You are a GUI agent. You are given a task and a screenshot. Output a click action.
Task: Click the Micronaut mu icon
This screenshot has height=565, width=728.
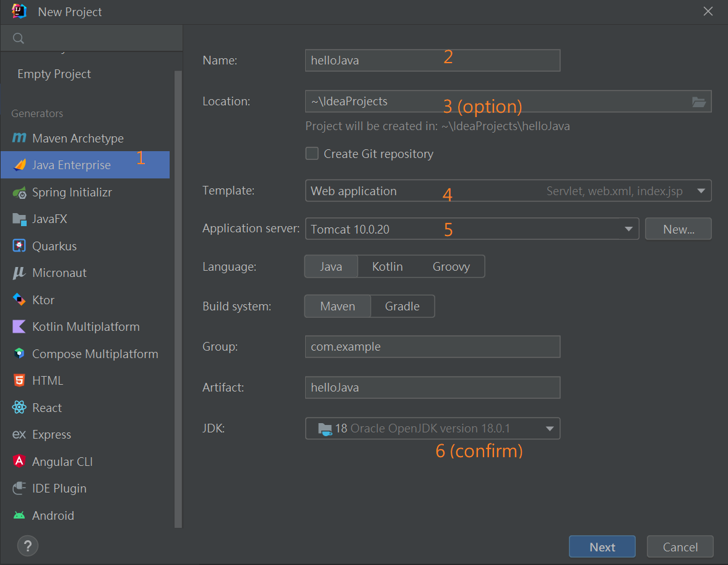[19, 273]
